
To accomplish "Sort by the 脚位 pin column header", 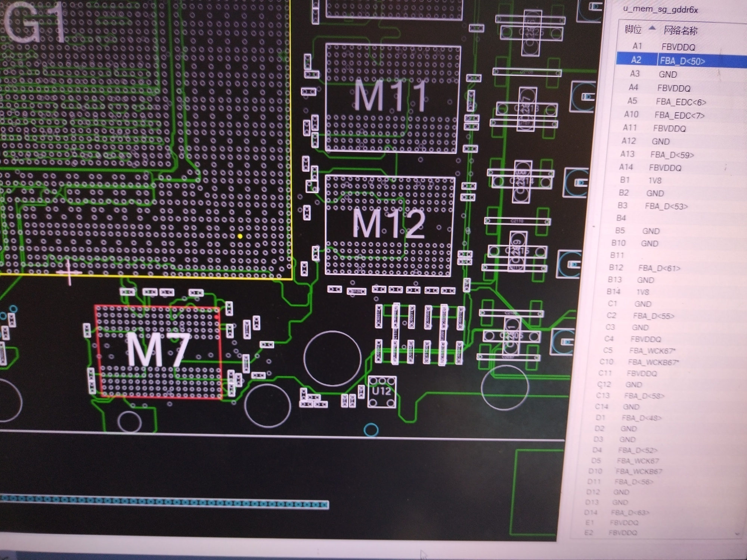I will click(x=633, y=29).
